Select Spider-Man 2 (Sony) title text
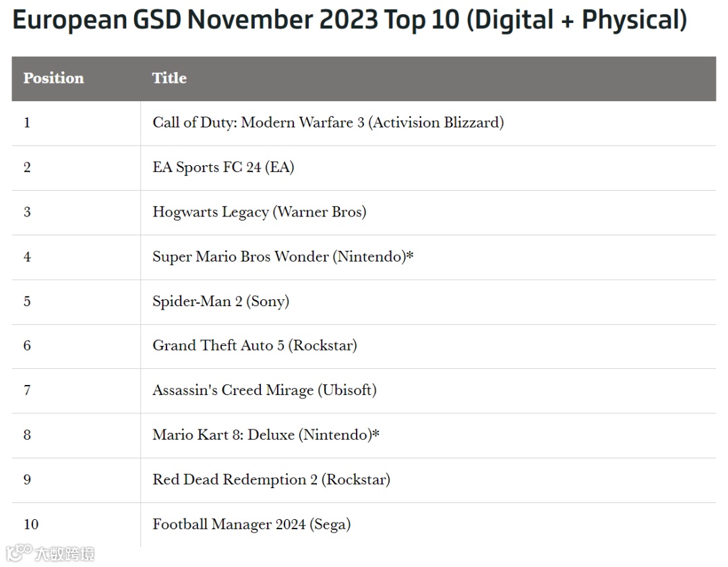 [220, 301]
